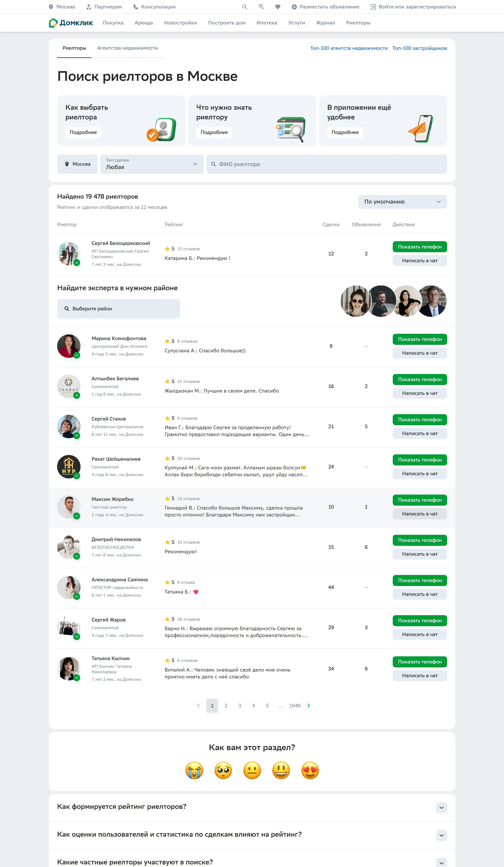Open the Тип сделки dropdown
504x867 pixels.
coord(152,164)
